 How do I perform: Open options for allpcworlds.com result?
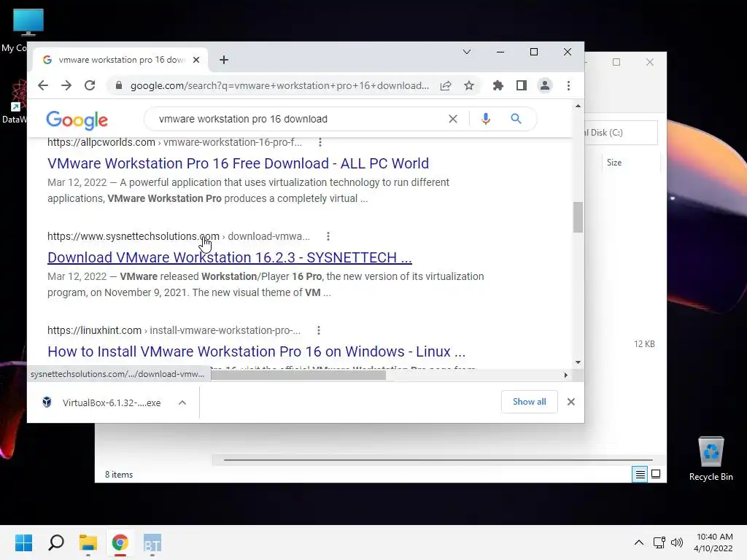(x=320, y=142)
